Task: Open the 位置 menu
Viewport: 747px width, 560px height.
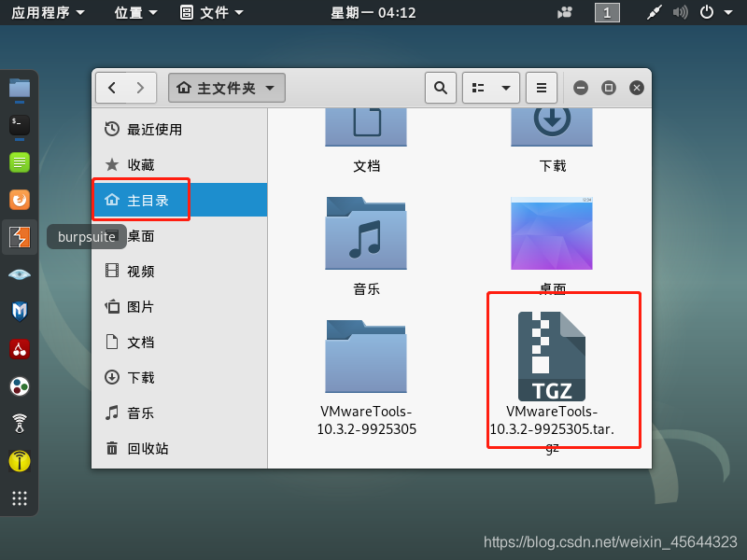Action: [x=135, y=12]
